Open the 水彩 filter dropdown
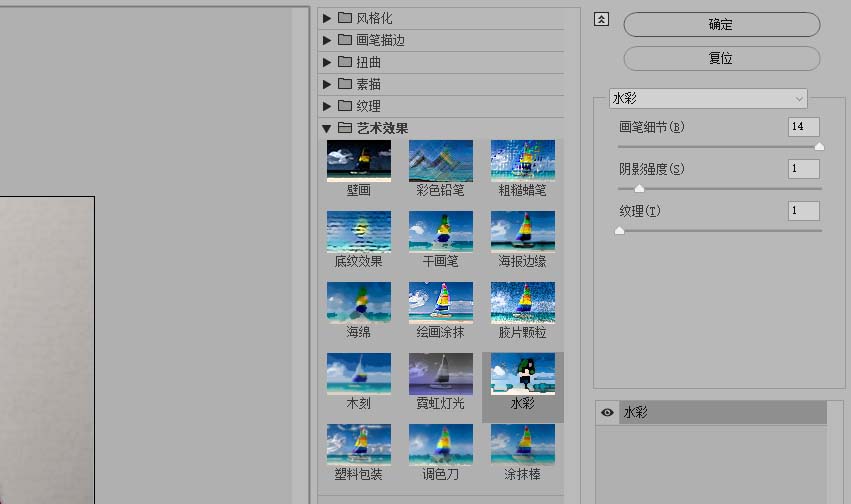Screen dimensions: 851x504 coord(708,99)
